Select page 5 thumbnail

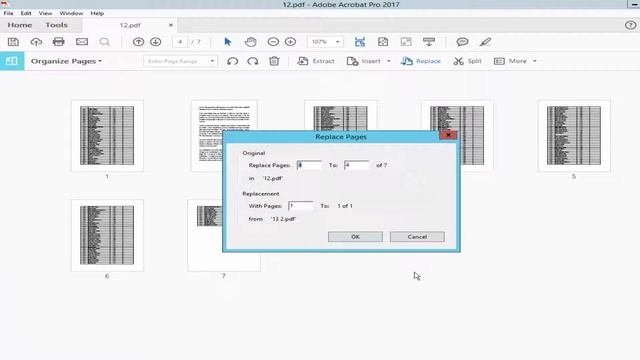(x=574, y=136)
